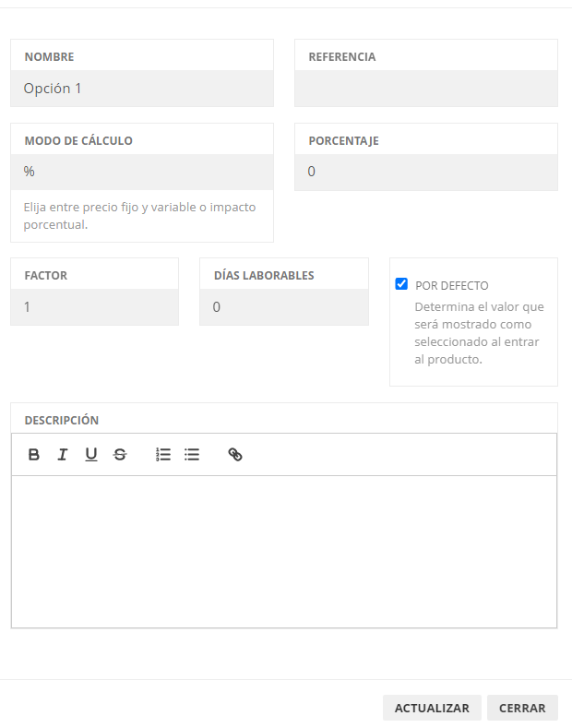This screenshot has height=728, width=572.
Task: Click the POR DEFECTO label text
Action: 451,286
